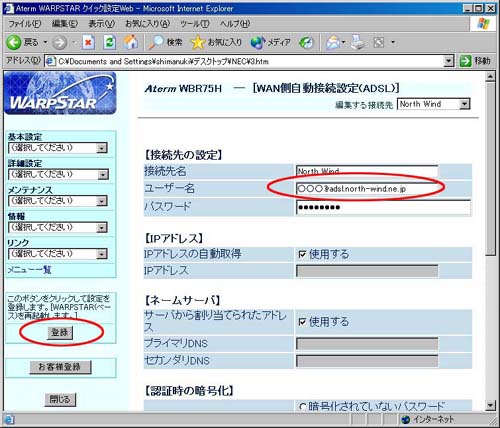Open Favorites (お気に入り) star toolbar button
Screen dimensions: 500x428
(216, 42)
